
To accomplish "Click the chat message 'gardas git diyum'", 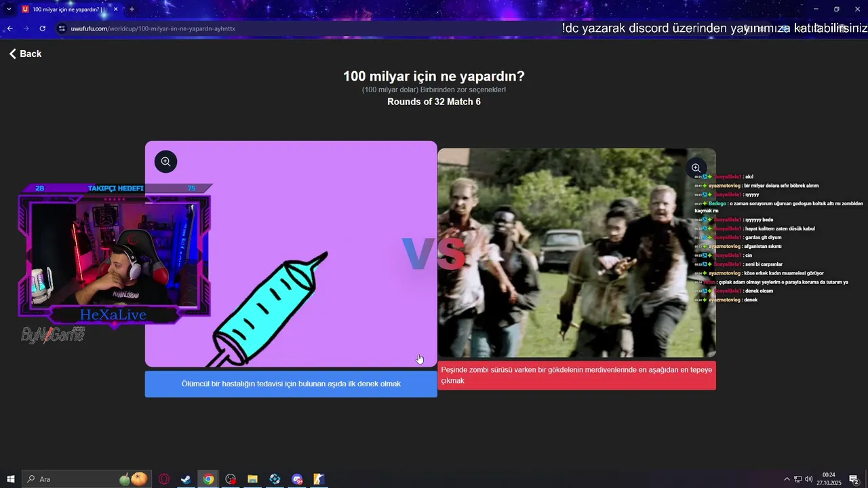I will click(x=763, y=237).
